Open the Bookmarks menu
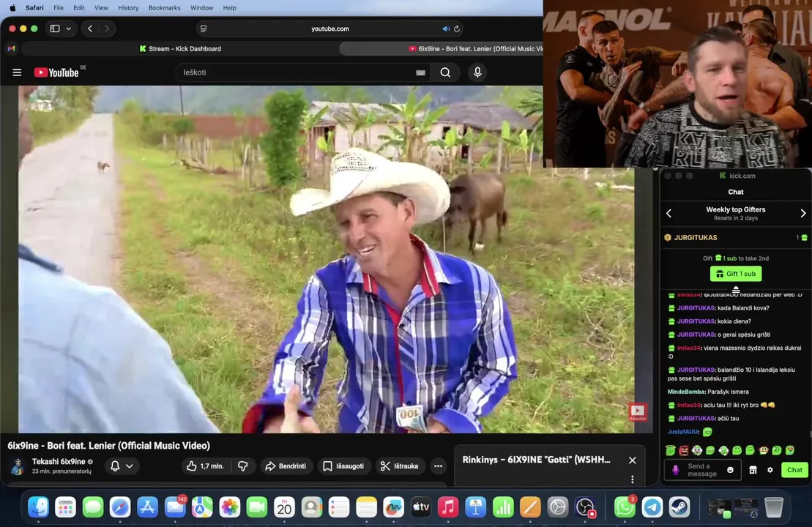The image size is (812, 527). tap(164, 8)
